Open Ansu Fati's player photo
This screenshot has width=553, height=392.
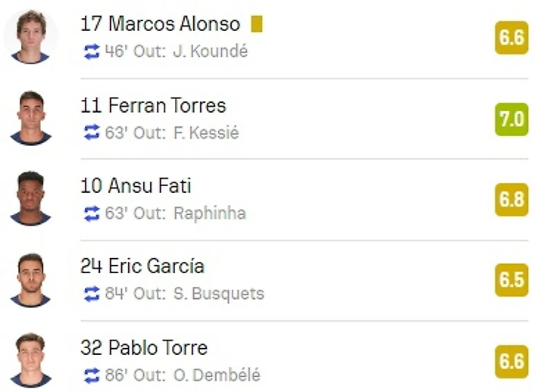click(31, 198)
